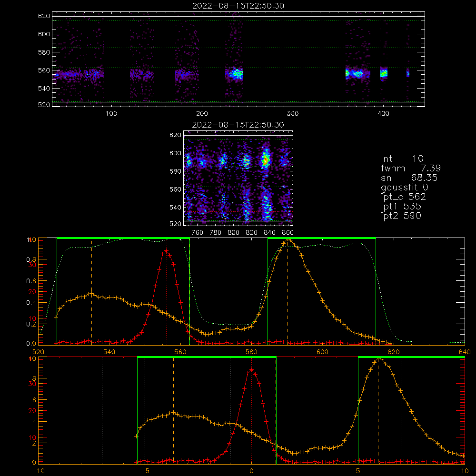This screenshot has height=476, width=476.
Task: Select the 'ipt1 535' readout
Action: click(x=401, y=207)
